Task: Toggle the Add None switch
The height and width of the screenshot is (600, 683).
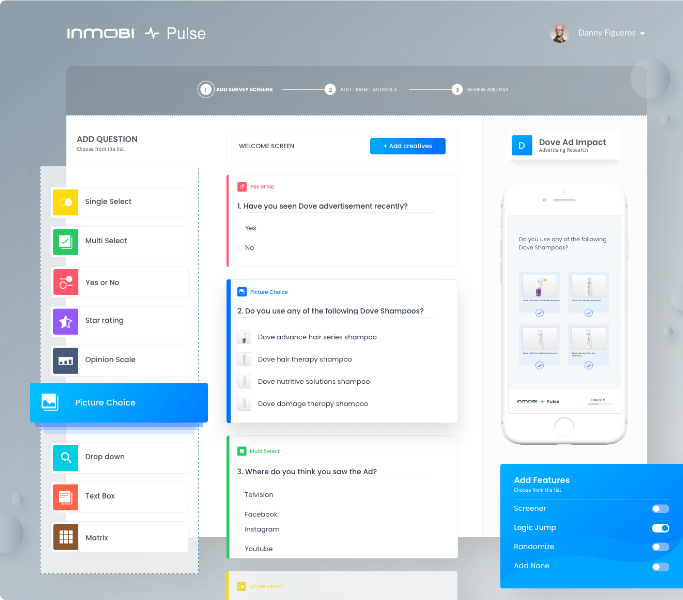Action: click(x=660, y=566)
